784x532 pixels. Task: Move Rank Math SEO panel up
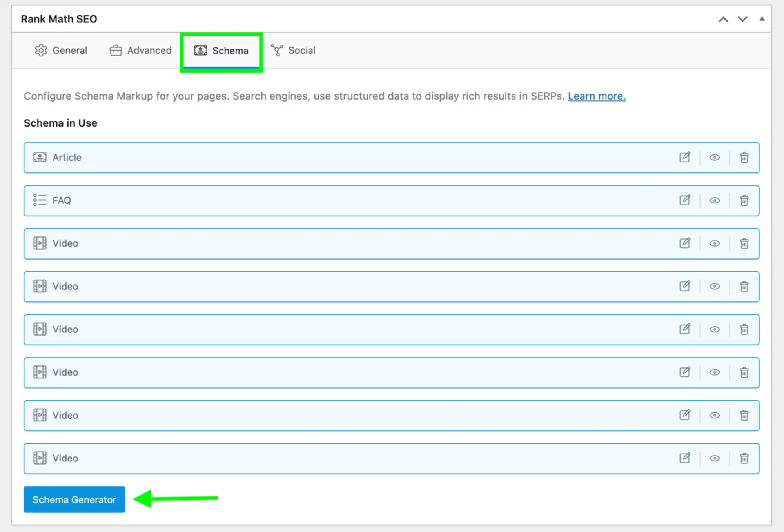point(723,19)
